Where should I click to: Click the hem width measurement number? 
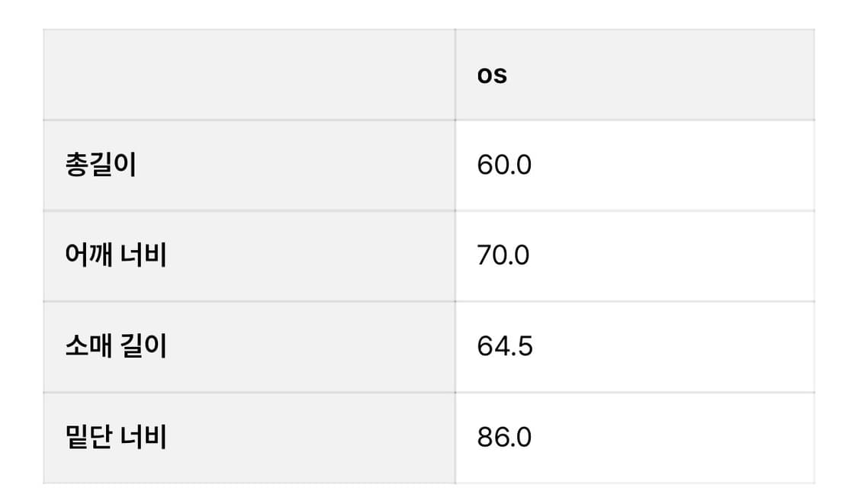click(x=504, y=438)
